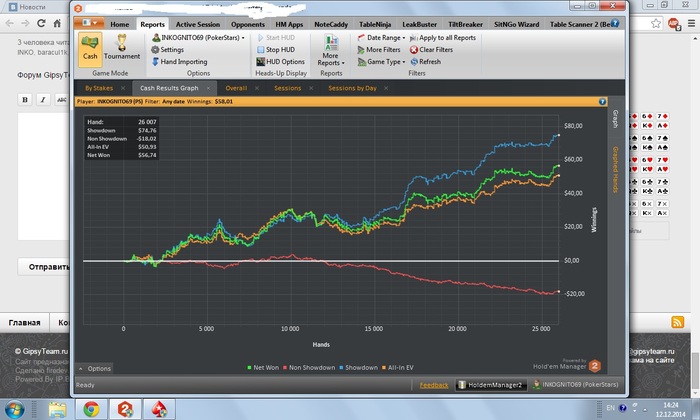Open the LeakBuster tab
Screen dimensions: 700x420
tap(420, 25)
